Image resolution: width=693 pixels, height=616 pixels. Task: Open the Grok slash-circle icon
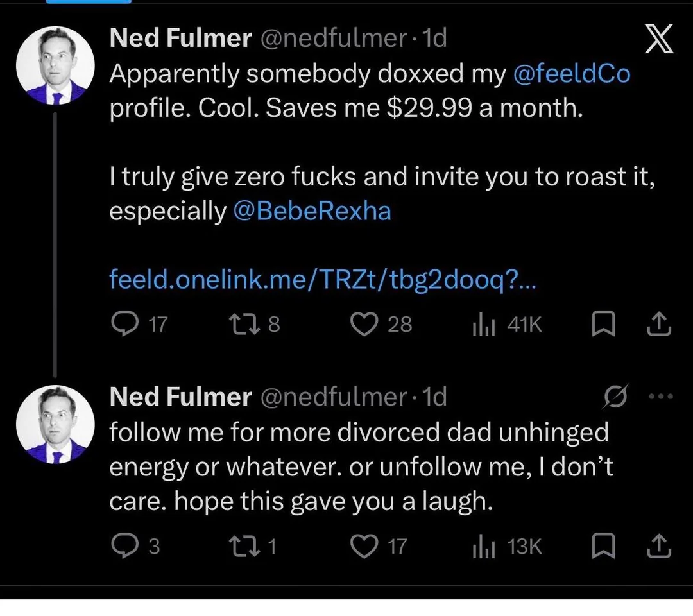(617, 398)
